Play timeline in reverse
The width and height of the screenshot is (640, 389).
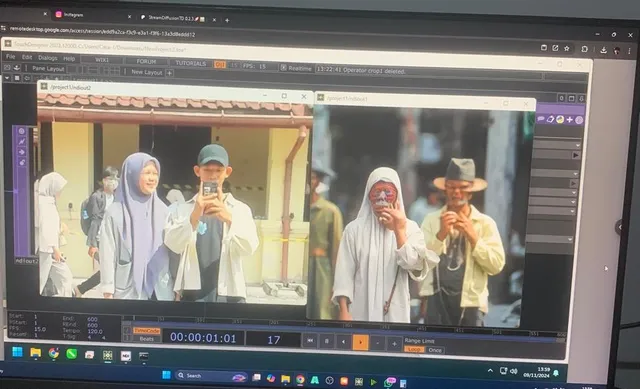click(344, 342)
